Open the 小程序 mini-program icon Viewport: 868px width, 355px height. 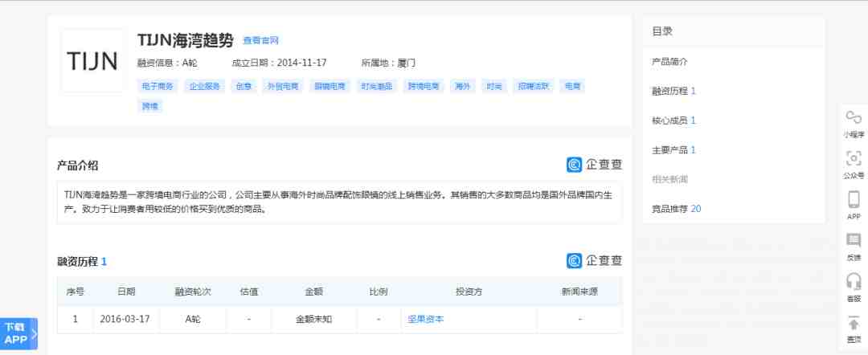pos(853,120)
